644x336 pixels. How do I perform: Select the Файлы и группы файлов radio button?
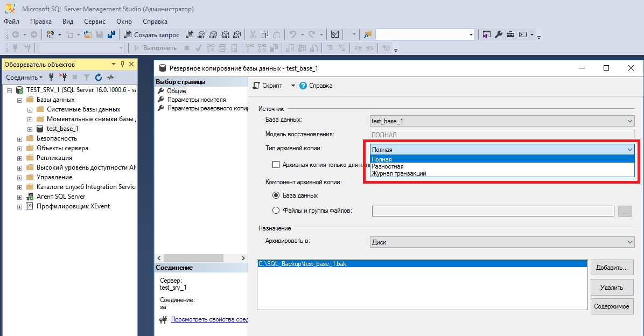pyautogui.click(x=276, y=211)
